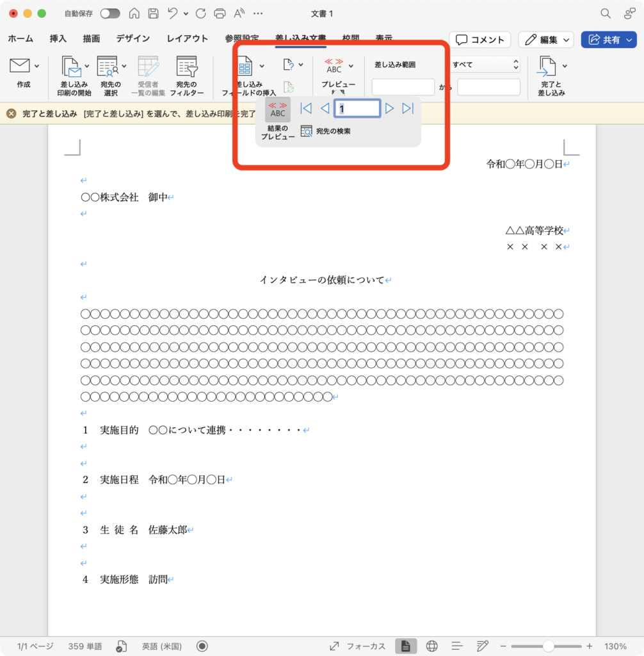The height and width of the screenshot is (656, 644).
Task: Go to the first record in preview
Action: coord(306,108)
